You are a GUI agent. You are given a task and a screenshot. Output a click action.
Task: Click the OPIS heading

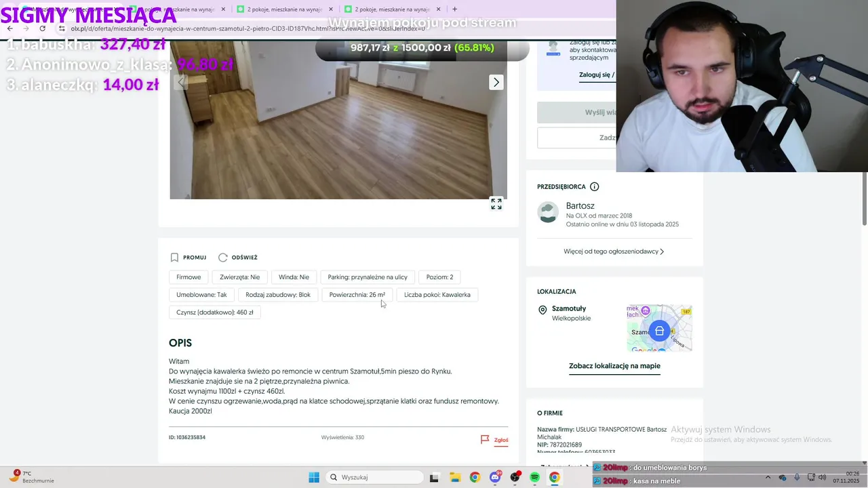tap(180, 343)
